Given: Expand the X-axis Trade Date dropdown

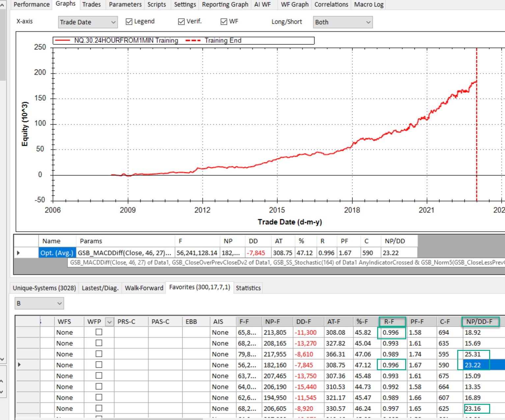Looking at the screenshot, I should (113, 22).
